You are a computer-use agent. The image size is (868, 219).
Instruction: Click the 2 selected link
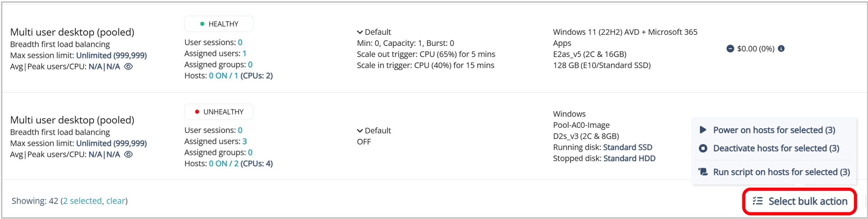click(x=82, y=201)
